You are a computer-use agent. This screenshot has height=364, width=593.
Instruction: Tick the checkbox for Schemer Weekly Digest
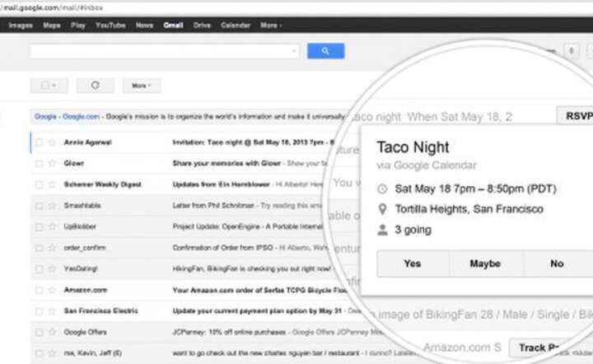click(x=39, y=184)
